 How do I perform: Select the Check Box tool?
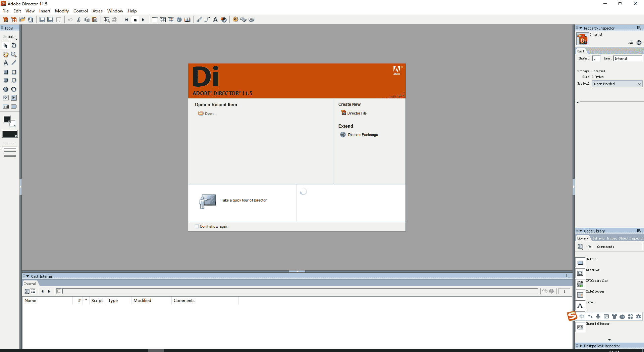point(6,98)
